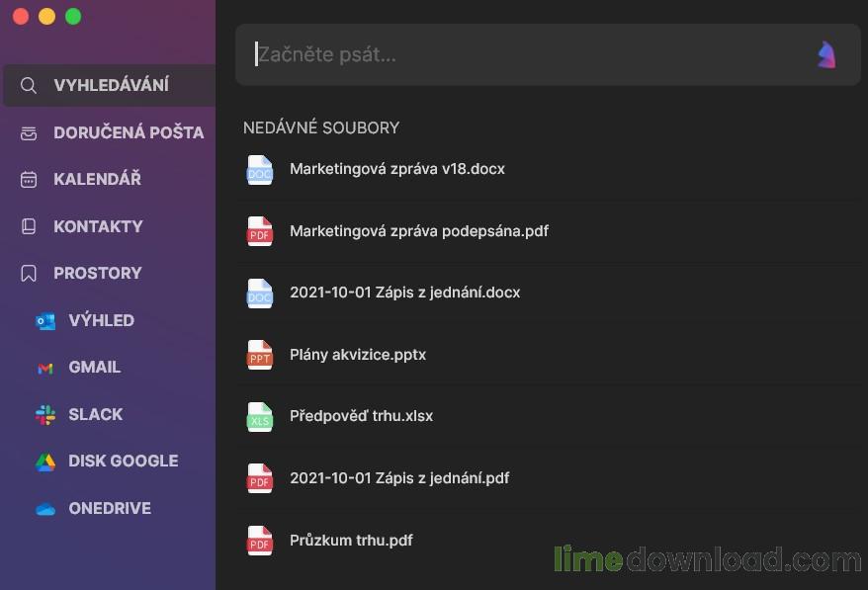
Task: Open Marketingová zpráva v18.docx
Action: 396,169
